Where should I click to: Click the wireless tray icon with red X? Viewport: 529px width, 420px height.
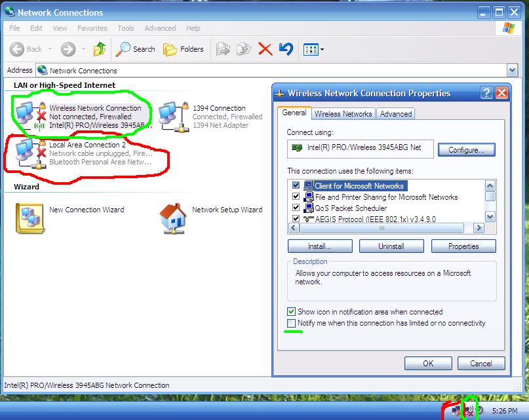pos(469,411)
